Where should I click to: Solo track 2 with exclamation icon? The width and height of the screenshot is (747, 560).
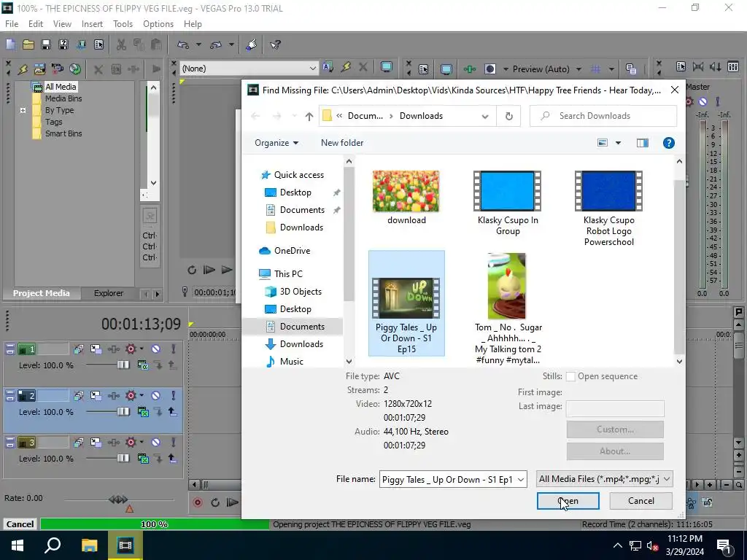point(174,396)
